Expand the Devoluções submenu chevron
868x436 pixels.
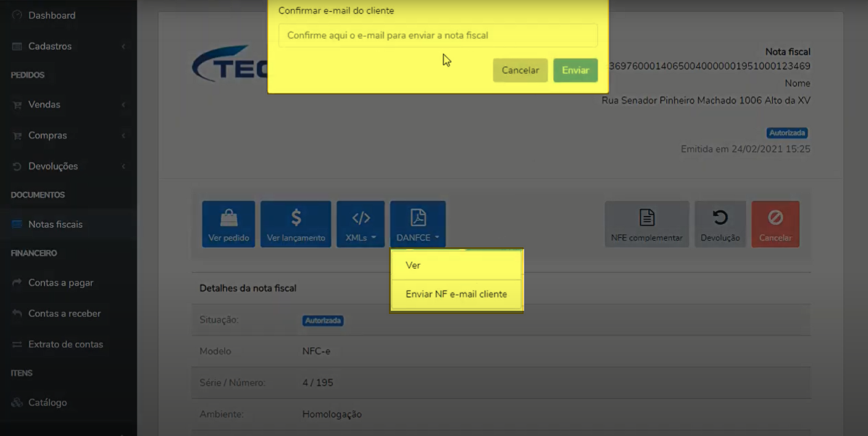pos(123,167)
